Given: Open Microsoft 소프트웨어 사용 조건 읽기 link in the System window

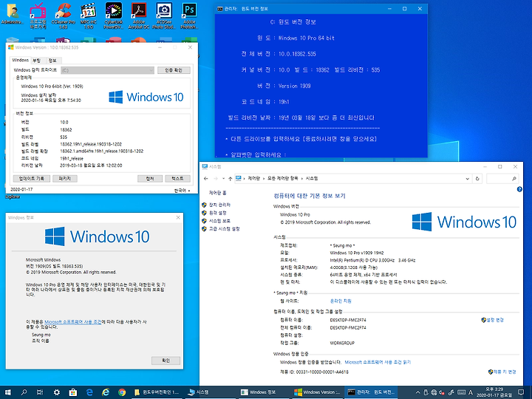Looking at the screenshot, I should [x=378, y=362].
